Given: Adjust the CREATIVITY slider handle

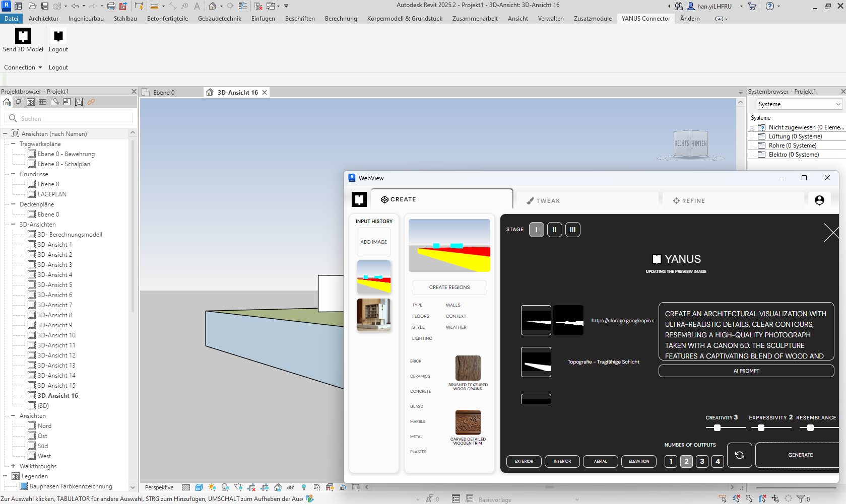Looking at the screenshot, I should 717,428.
